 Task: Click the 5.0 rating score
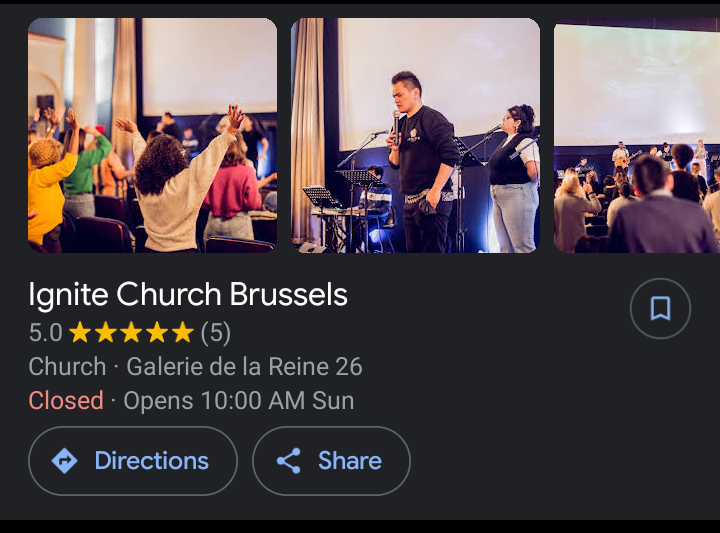[45, 332]
